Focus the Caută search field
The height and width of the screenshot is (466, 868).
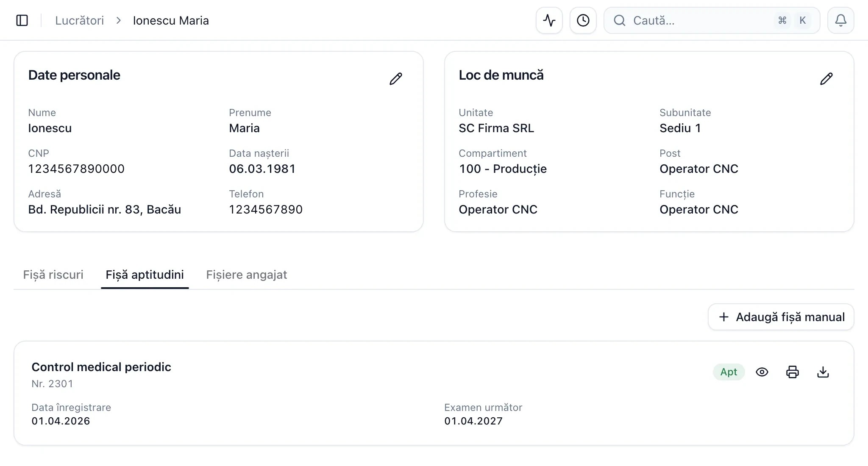click(712, 20)
